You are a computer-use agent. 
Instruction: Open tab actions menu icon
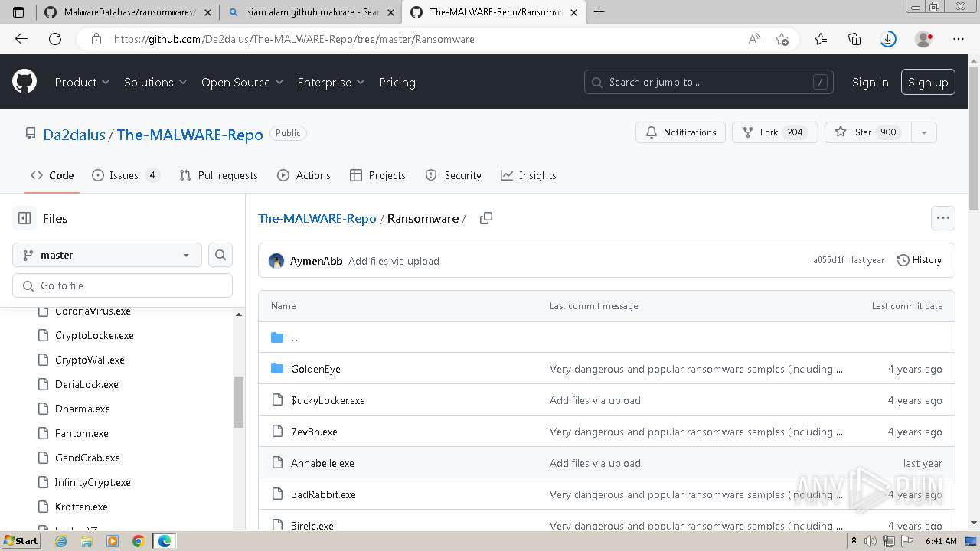click(18, 12)
